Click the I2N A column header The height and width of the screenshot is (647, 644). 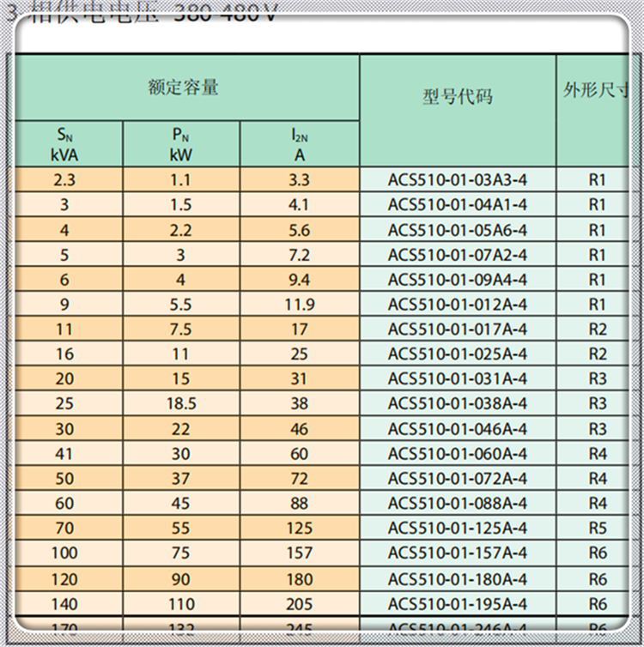[x=300, y=144]
